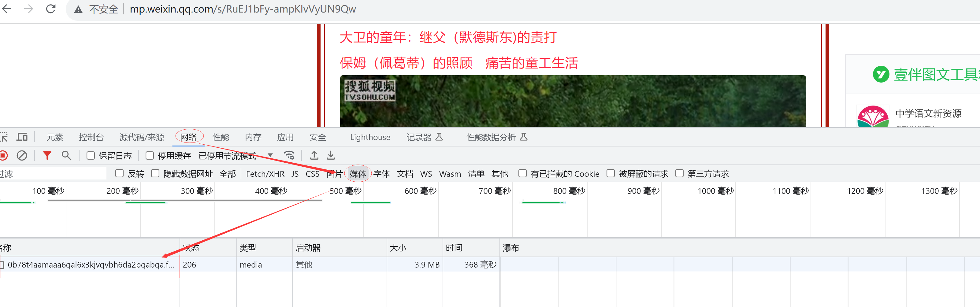The width and height of the screenshot is (980, 307).
Task: Switch to the 元素 tab
Action: [55, 137]
